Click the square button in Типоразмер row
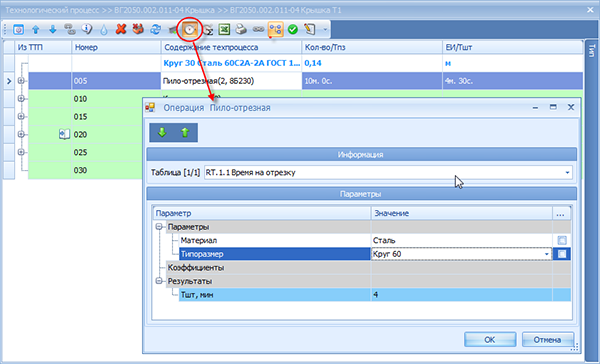 point(562,254)
